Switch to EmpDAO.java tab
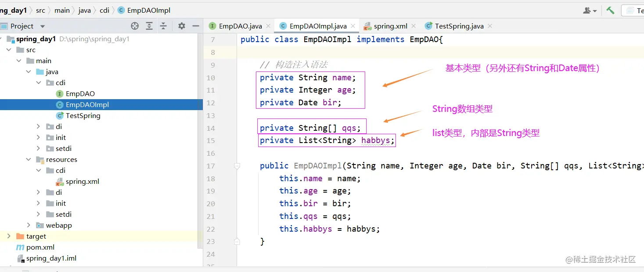 tap(240, 26)
